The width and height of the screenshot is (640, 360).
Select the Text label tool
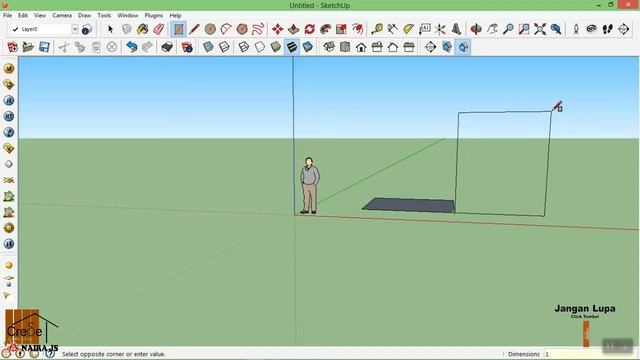(x=424, y=29)
